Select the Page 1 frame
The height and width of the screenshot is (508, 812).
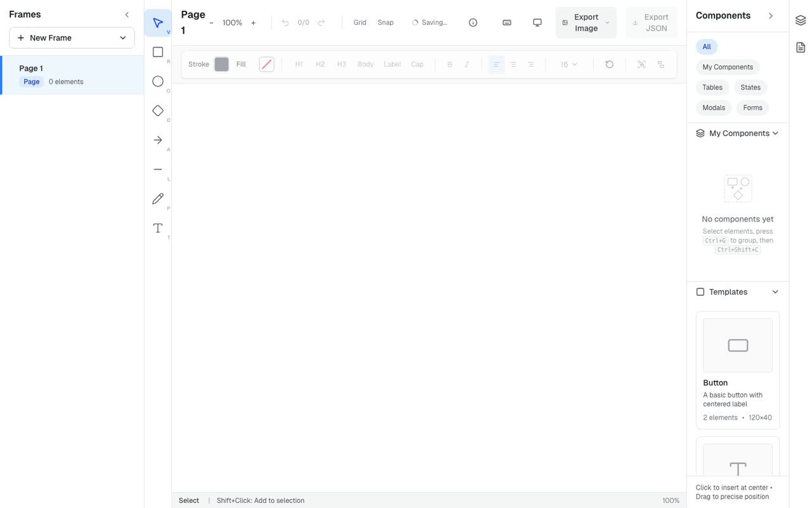pos(72,75)
